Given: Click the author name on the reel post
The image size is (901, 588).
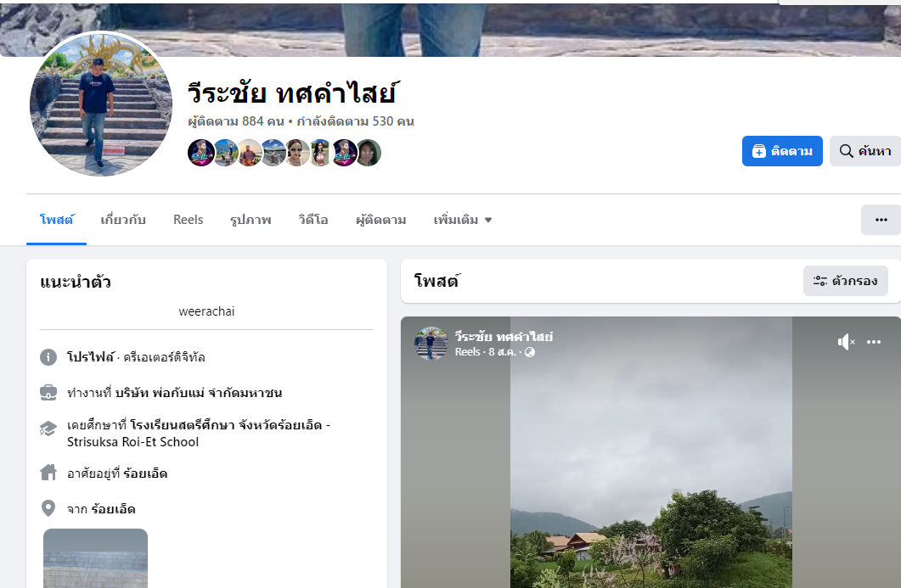Looking at the screenshot, I should coord(504,337).
